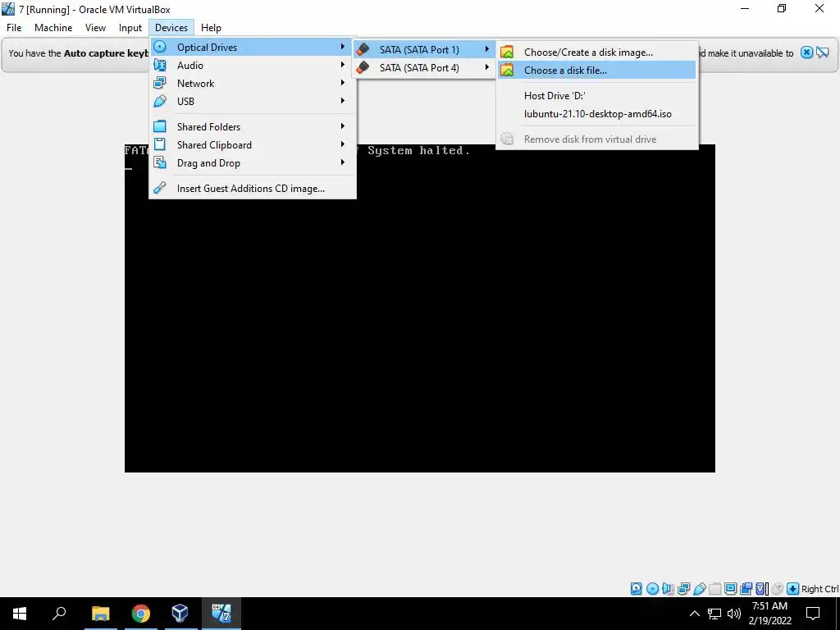Click the USB plug icon in menu
The height and width of the screenshot is (630, 840).
(x=160, y=101)
